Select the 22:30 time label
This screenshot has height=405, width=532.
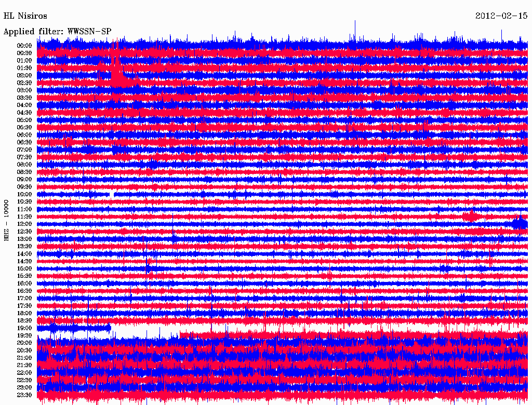tap(24, 380)
